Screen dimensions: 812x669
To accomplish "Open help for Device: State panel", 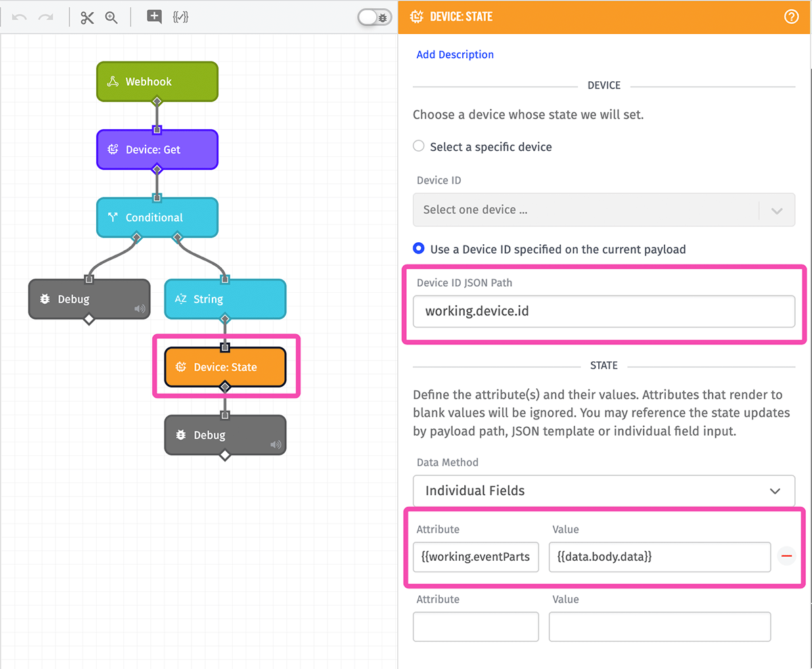I will [x=791, y=17].
